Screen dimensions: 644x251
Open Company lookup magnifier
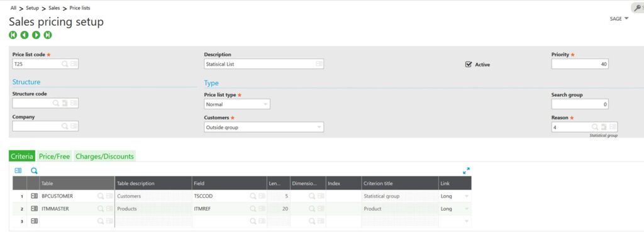[65, 126]
